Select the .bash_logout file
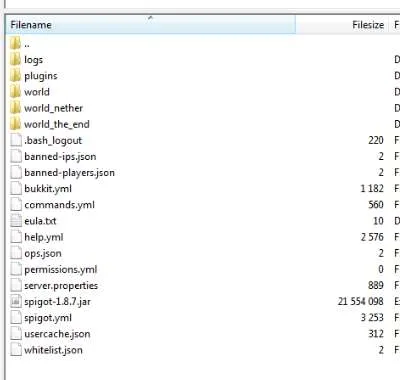 53,140
